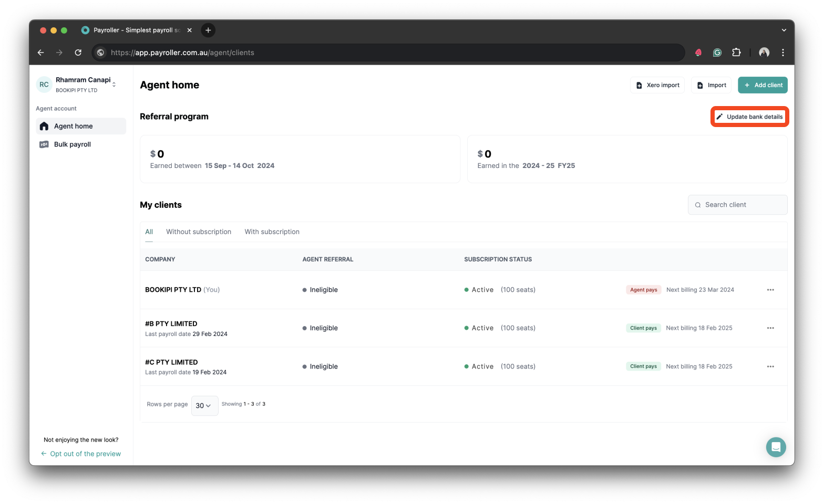
Task: Click the RC avatar badge
Action: (x=44, y=85)
